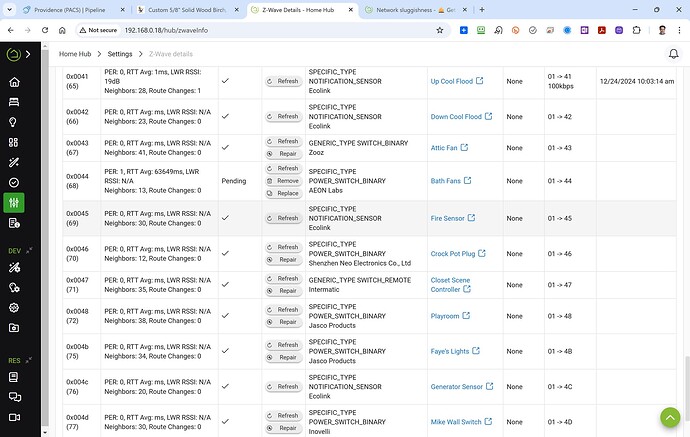The width and height of the screenshot is (690, 437).
Task: Switch to Custom 5/8" Solid Wood Birch tab
Action: click(x=188, y=10)
